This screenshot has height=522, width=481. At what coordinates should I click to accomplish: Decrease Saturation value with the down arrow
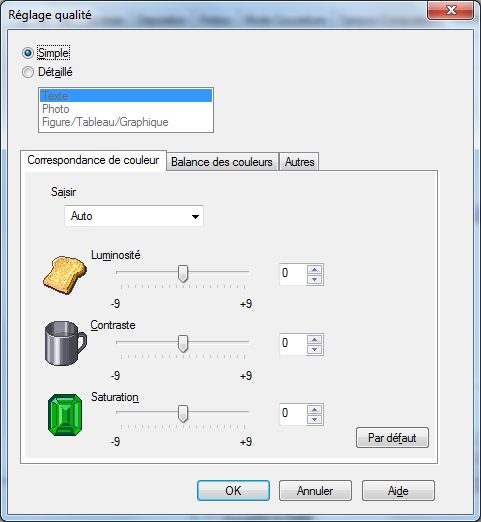[314, 419]
